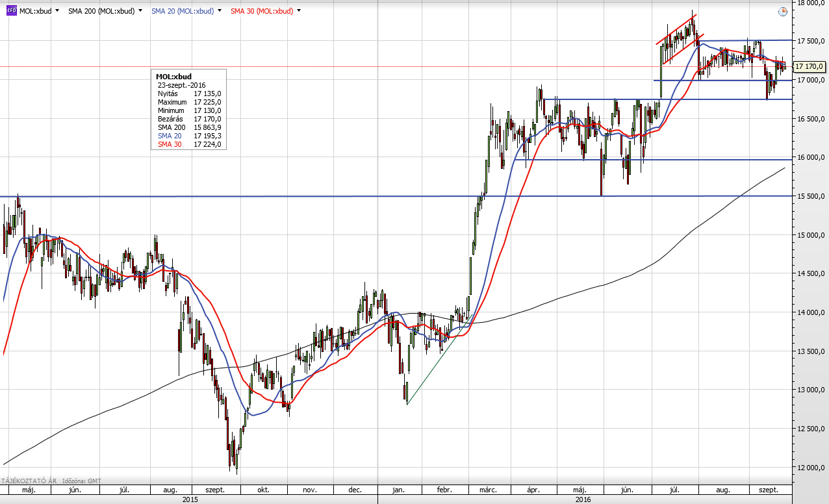
Task: Click the dec. month label on time axis
Action: click(355, 490)
